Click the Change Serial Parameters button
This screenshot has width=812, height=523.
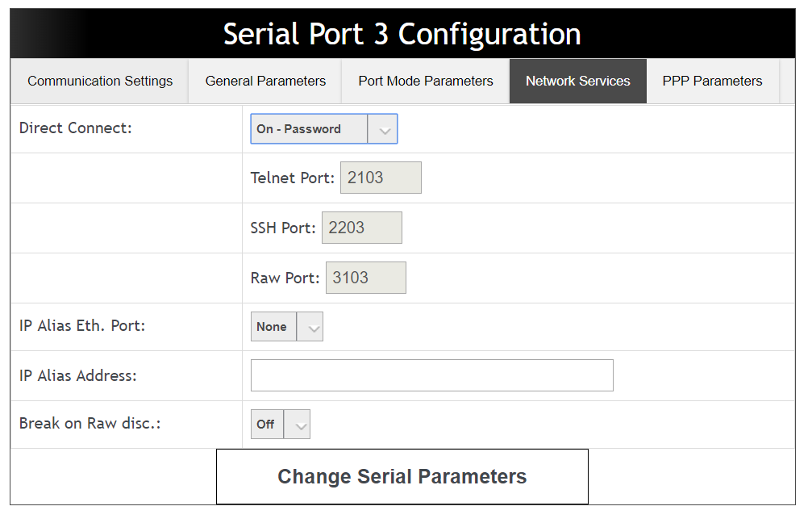(x=402, y=476)
